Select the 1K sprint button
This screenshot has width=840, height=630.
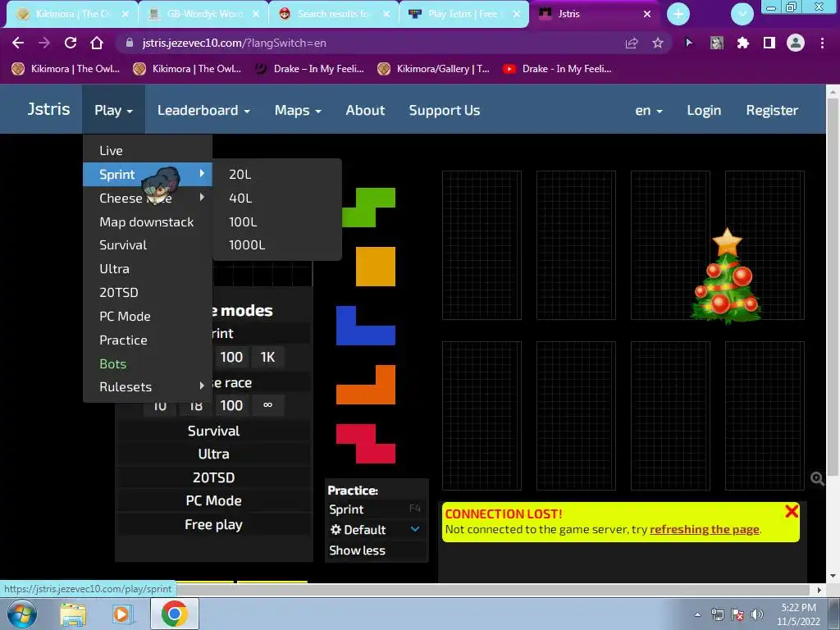pos(268,357)
